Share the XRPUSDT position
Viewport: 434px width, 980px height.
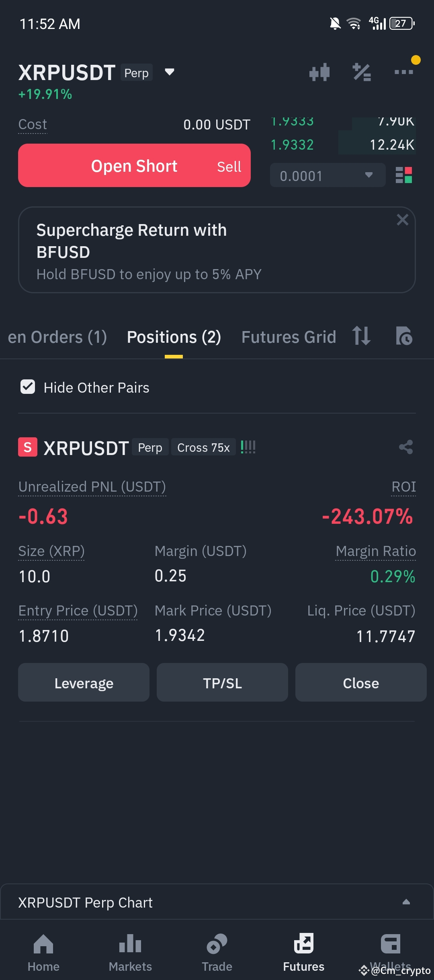[x=406, y=447]
